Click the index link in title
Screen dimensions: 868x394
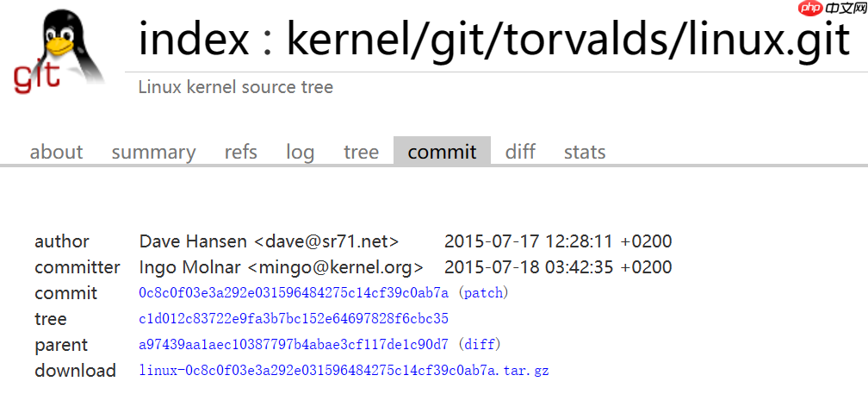click(x=194, y=39)
